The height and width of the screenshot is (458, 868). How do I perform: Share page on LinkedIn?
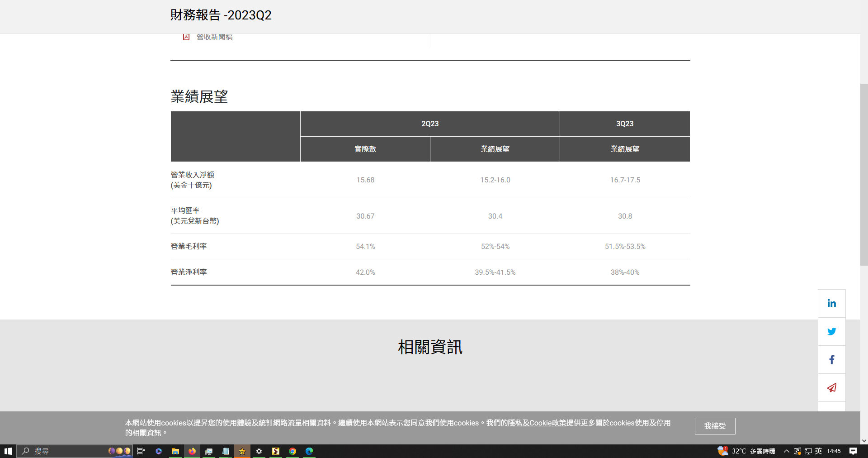pyautogui.click(x=831, y=303)
